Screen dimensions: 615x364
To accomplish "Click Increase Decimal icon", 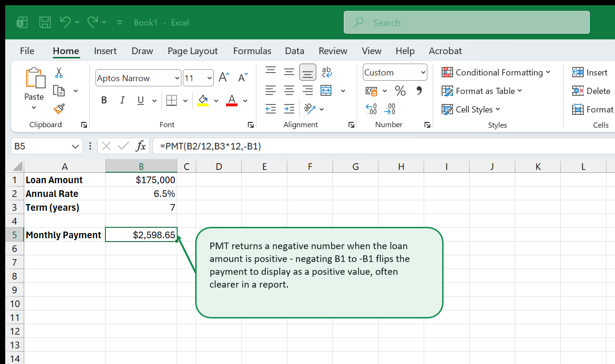I will [371, 109].
